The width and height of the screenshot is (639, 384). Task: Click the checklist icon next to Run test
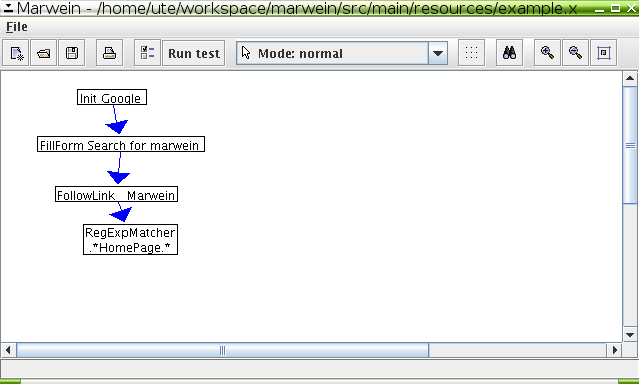pos(147,53)
